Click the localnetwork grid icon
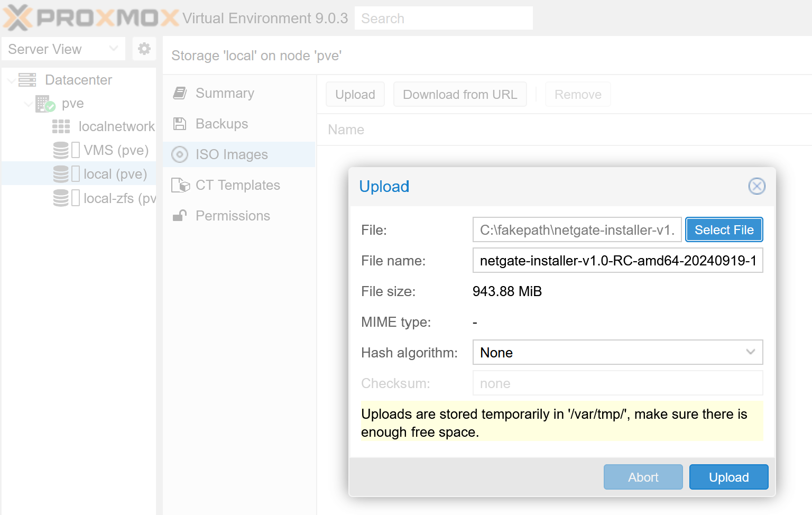The height and width of the screenshot is (515, 812). 61,127
